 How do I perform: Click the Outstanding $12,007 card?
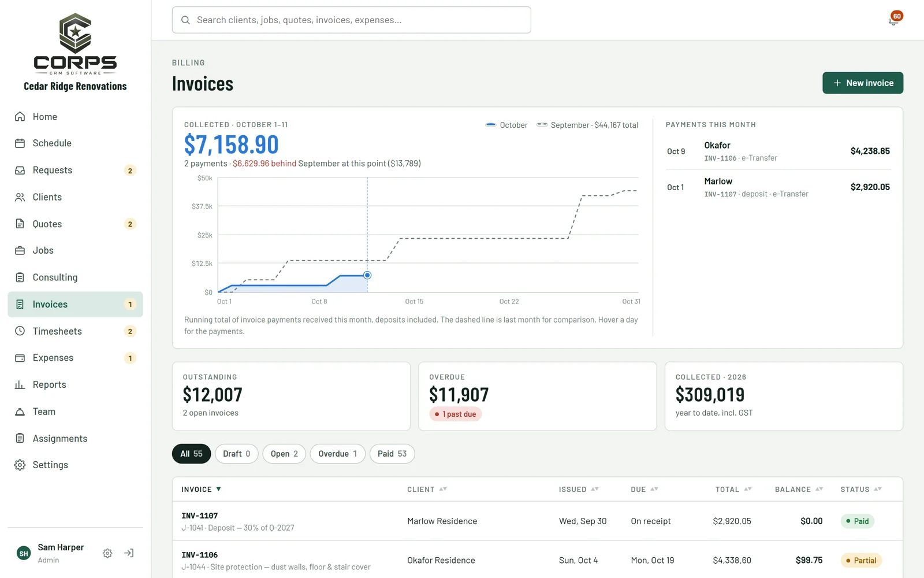(291, 397)
